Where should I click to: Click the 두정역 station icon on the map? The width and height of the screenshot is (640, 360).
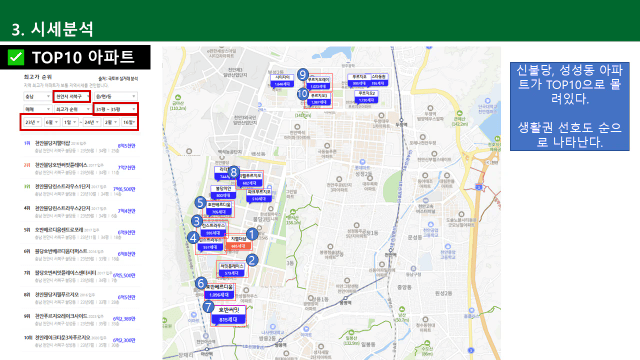pyautogui.click(x=401, y=120)
